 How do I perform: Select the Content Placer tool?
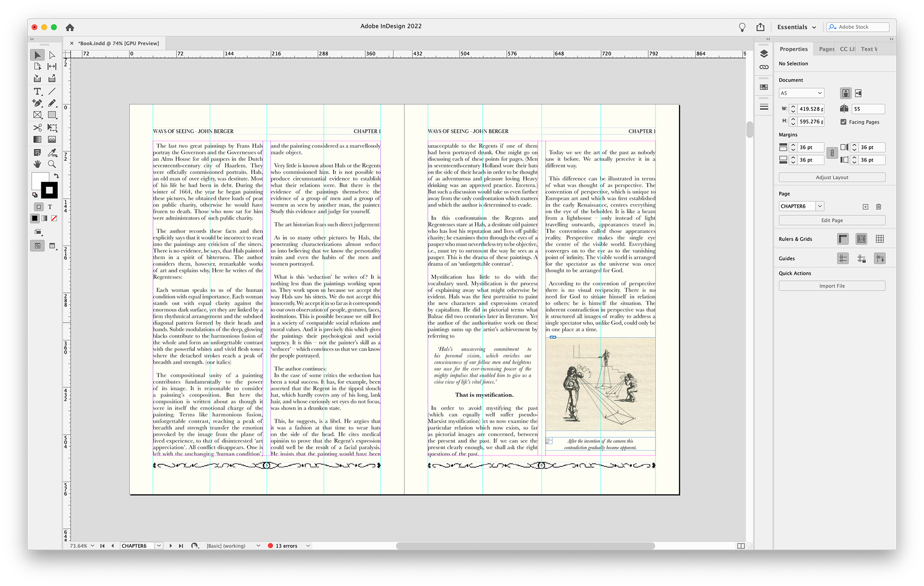tap(52, 78)
